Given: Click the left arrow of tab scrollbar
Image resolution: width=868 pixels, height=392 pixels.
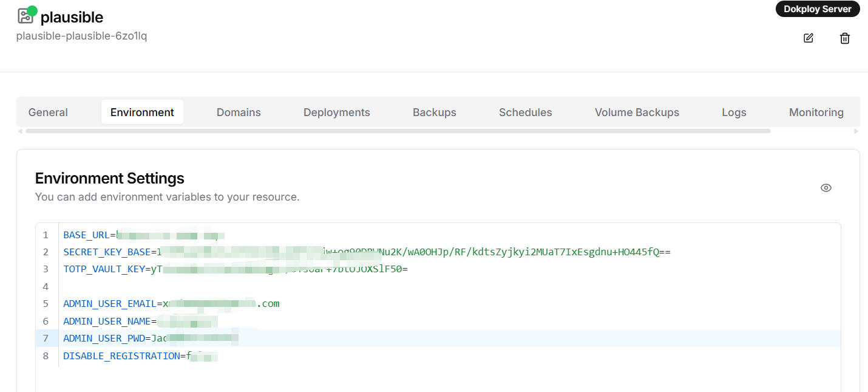Looking at the screenshot, I should click(20, 131).
